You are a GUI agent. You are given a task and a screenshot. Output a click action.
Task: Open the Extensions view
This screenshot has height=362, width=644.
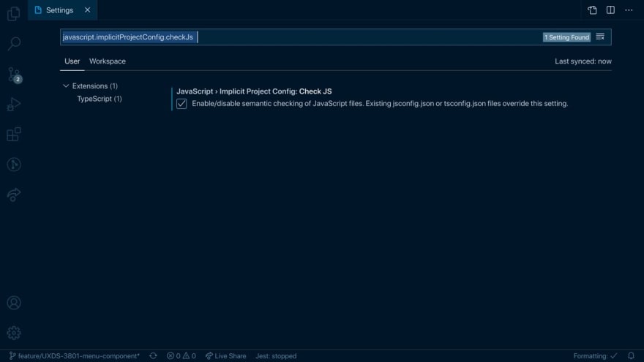14,135
